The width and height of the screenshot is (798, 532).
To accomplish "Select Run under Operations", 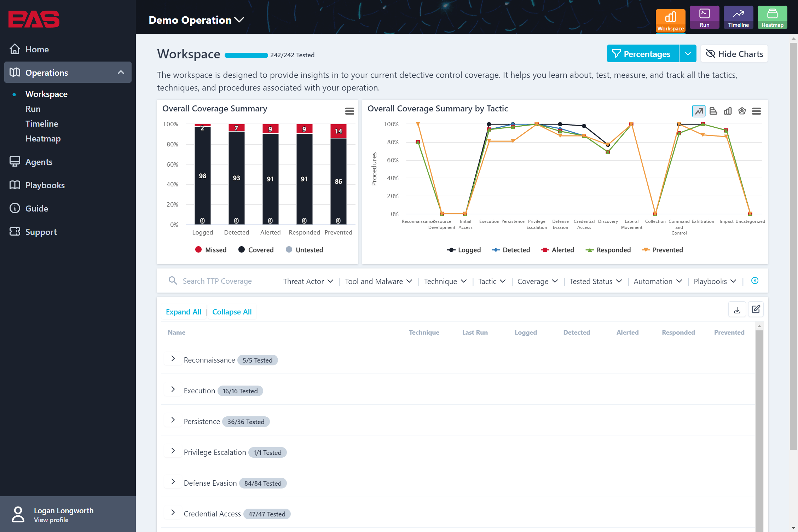I will tap(33, 109).
